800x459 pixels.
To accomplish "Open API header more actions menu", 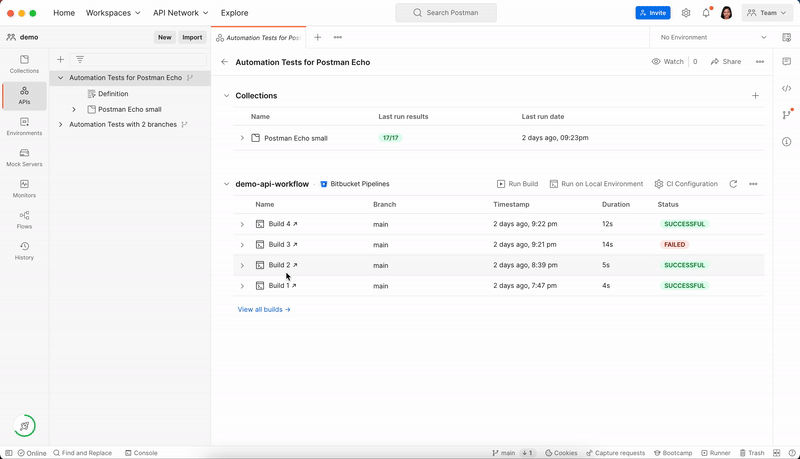I will point(760,62).
